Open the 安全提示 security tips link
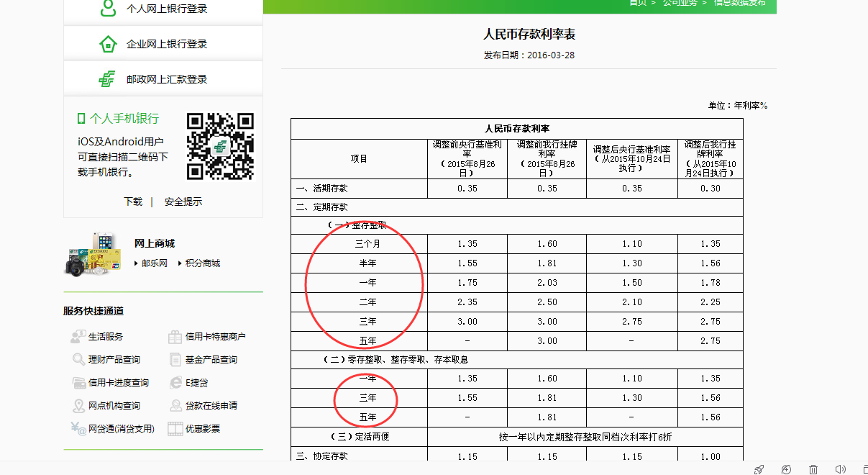868x475 pixels. pyautogui.click(x=183, y=202)
